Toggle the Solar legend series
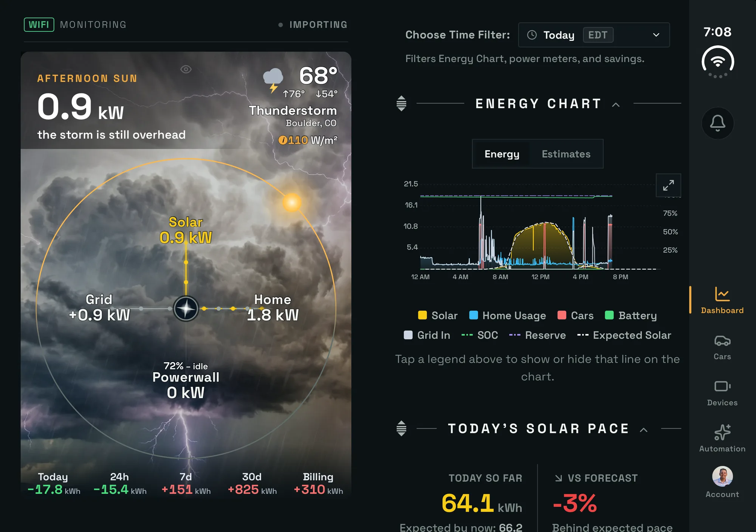The image size is (756, 532). click(x=438, y=315)
